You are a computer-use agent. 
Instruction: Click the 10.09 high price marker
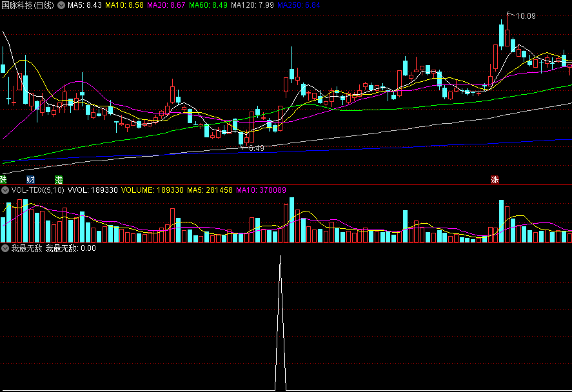coord(526,16)
